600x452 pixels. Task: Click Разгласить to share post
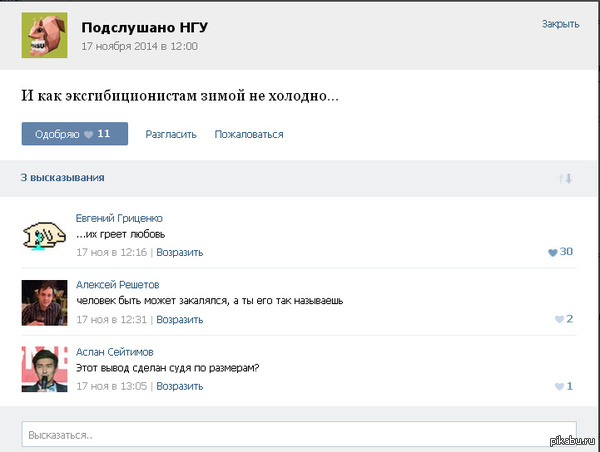pyautogui.click(x=171, y=134)
